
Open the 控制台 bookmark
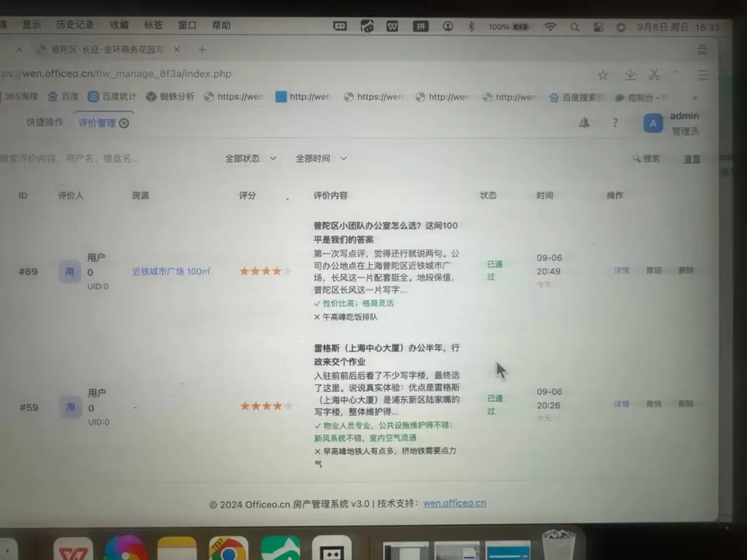coord(641,98)
